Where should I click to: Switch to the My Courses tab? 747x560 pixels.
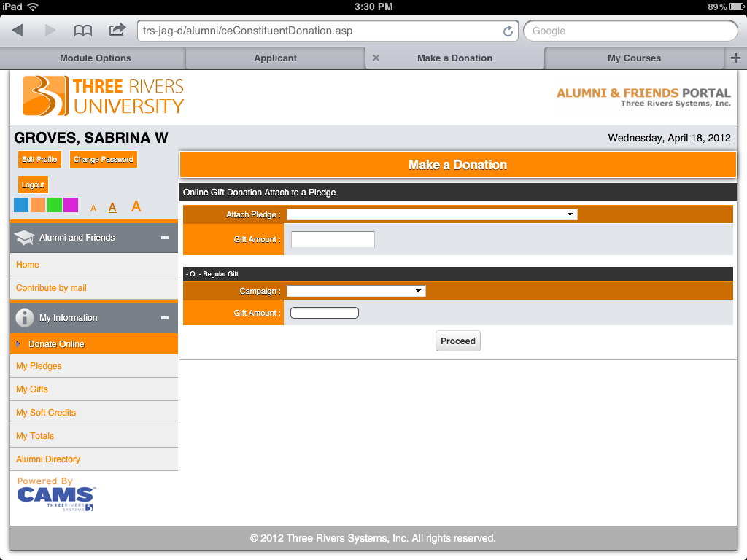634,58
